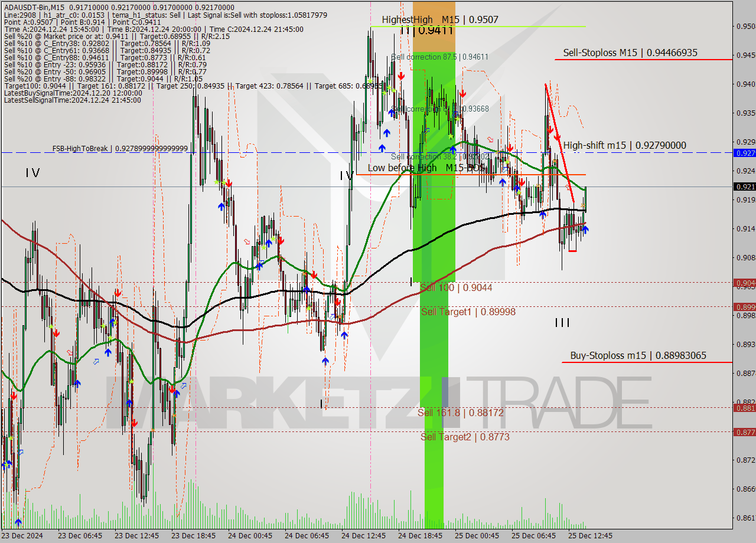This screenshot has height=543, width=756.
Task: Click the orange highlighted zone at chart top
Action: pos(434,25)
